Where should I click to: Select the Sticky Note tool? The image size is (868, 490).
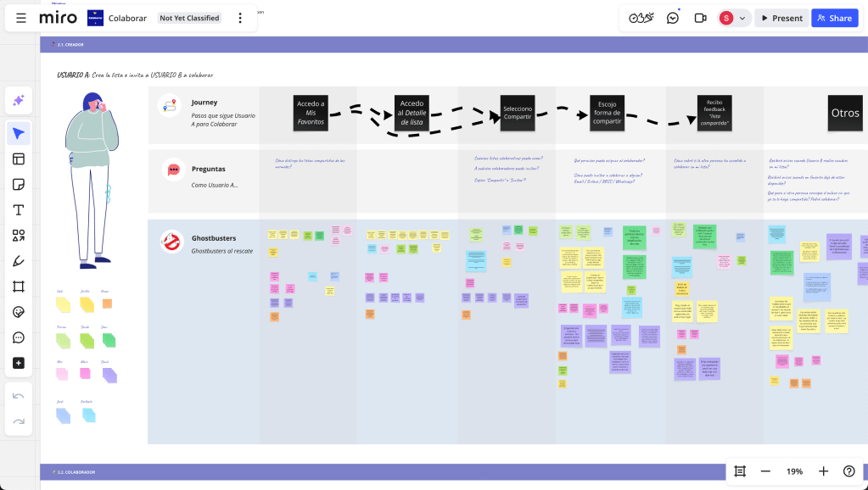[x=19, y=185]
